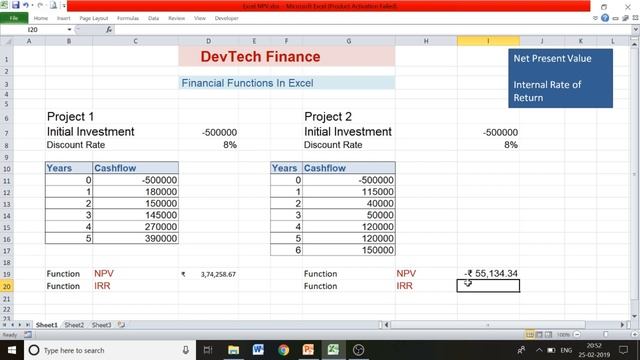The height and width of the screenshot is (360, 640).
Task: Click horizontal scrollbar left arrow
Action: pos(387,325)
